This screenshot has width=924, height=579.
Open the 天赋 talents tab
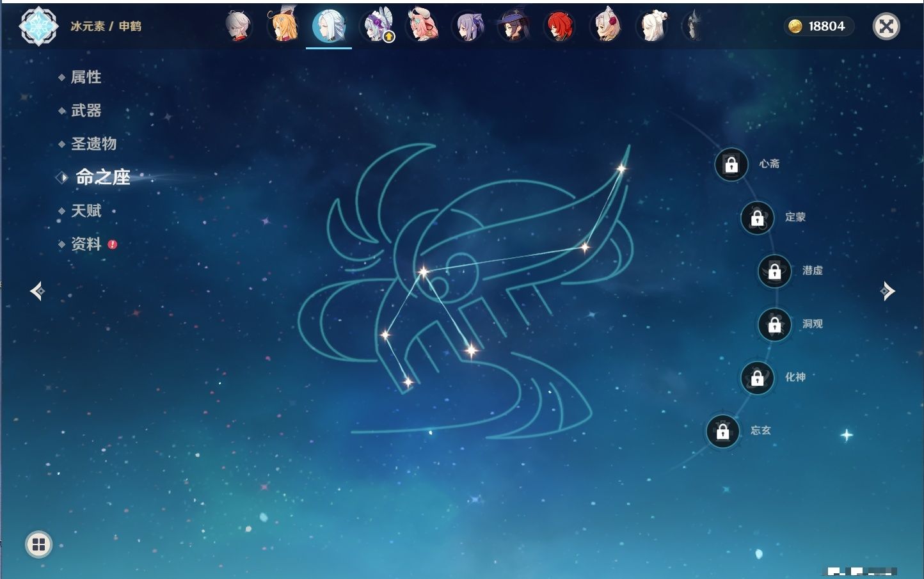coord(86,210)
